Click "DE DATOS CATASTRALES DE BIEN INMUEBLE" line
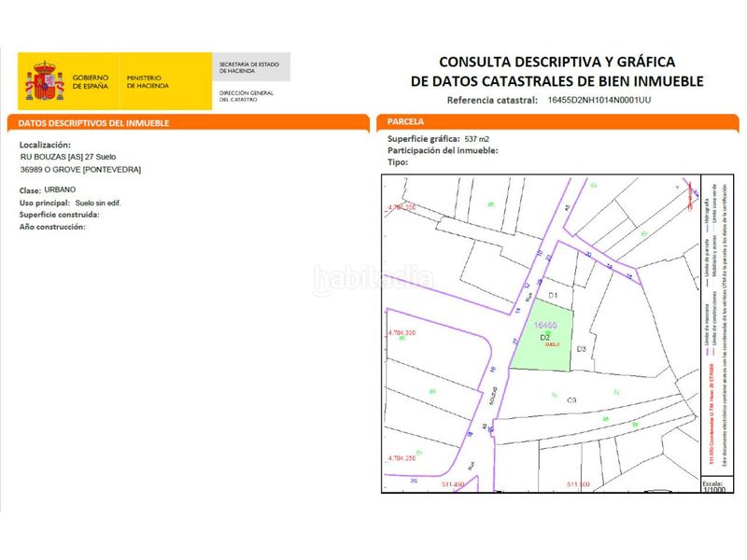The image size is (747, 560). click(557, 81)
